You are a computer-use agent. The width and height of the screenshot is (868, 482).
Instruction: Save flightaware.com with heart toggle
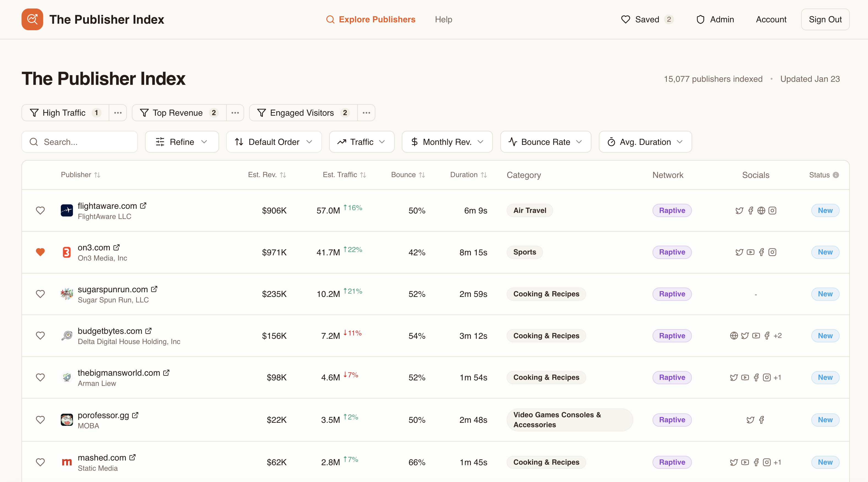[x=40, y=210]
